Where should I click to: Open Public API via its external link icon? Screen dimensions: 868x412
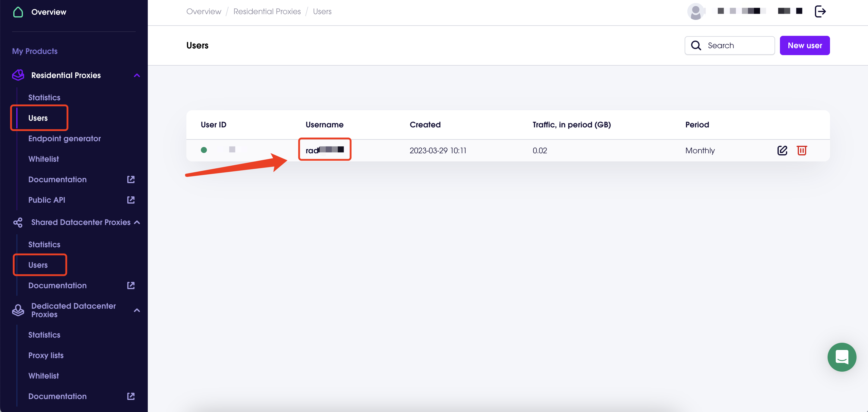[131, 200]
